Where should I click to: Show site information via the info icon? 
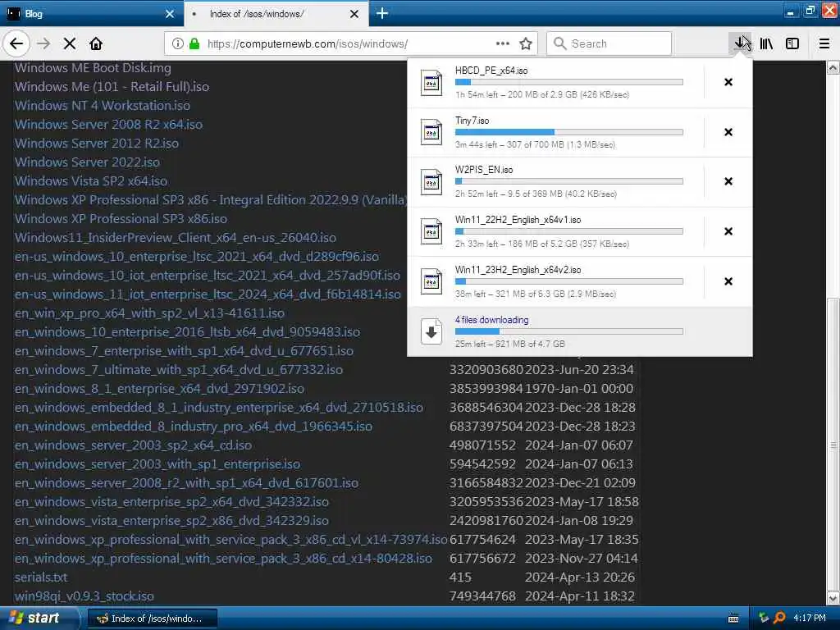tap(178, 44)
